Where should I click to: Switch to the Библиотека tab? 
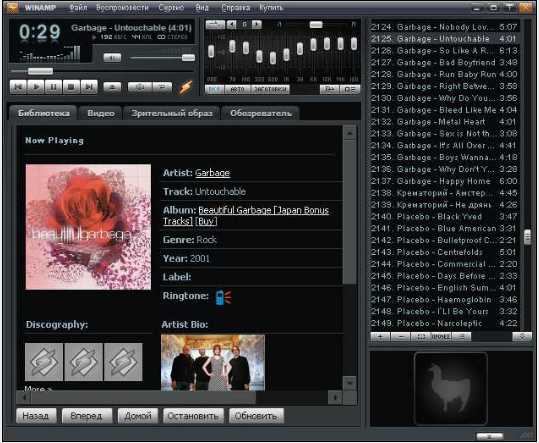43,113
